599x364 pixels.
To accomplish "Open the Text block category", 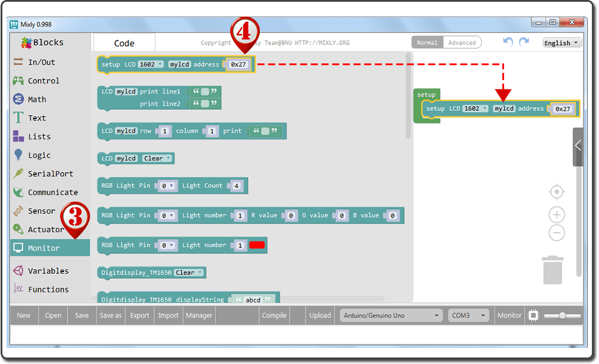I will 37,117.
